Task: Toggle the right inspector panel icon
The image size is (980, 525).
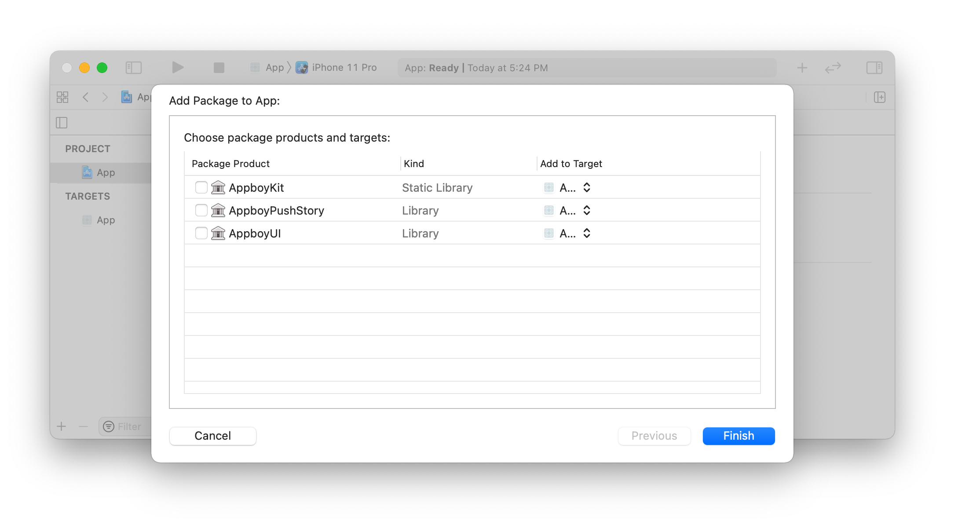Action: [x=874, y=68]
